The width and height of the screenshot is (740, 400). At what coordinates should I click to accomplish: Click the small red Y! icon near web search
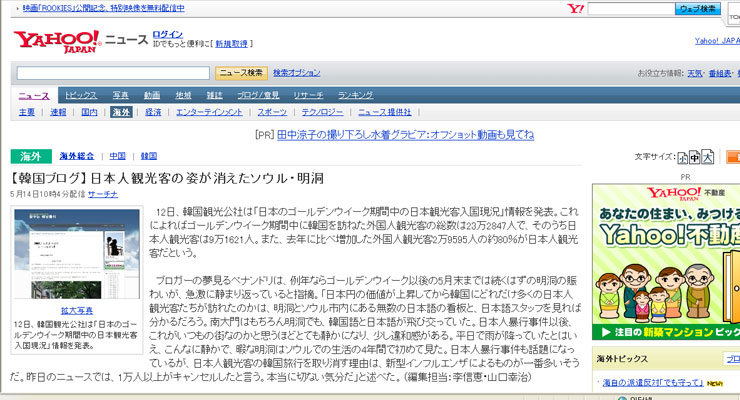click(575, 8)
